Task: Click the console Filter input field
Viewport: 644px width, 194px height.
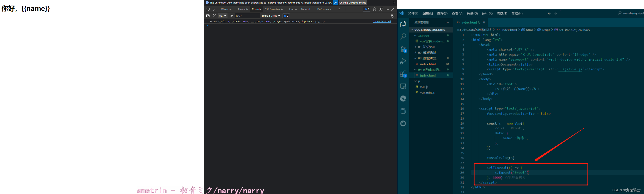Action: [247, 16]
